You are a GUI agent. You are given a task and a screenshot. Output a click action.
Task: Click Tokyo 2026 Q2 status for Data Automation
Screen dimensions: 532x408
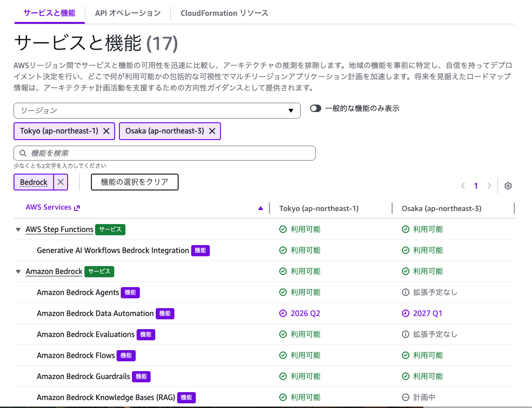click(x=305, y=314)
